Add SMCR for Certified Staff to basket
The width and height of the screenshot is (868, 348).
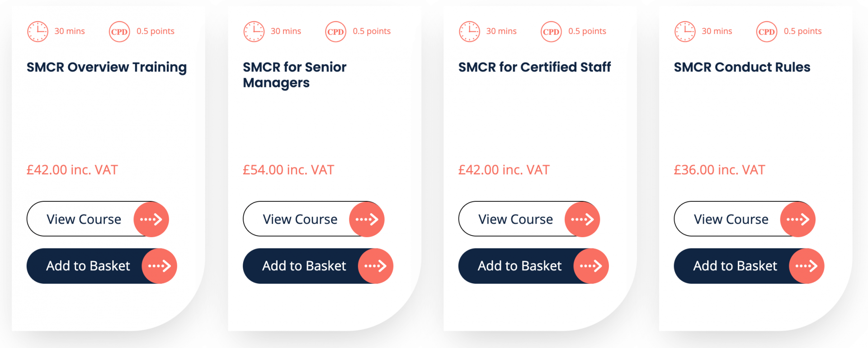click(x=533, y=266)
